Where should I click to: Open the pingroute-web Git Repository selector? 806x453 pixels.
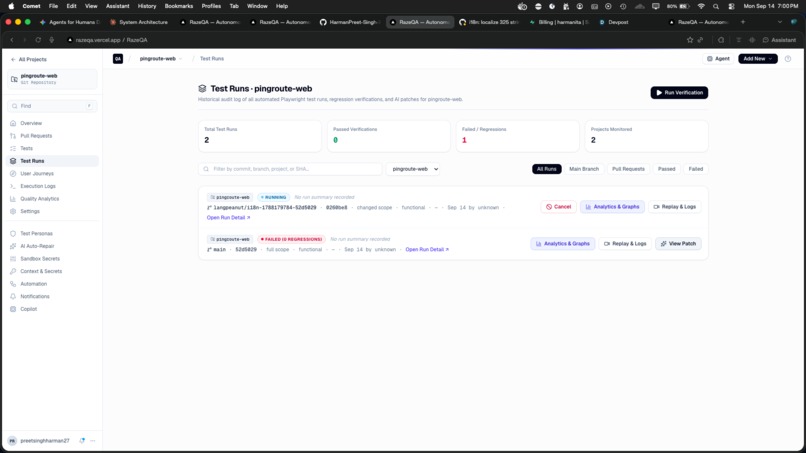(52, 79)
